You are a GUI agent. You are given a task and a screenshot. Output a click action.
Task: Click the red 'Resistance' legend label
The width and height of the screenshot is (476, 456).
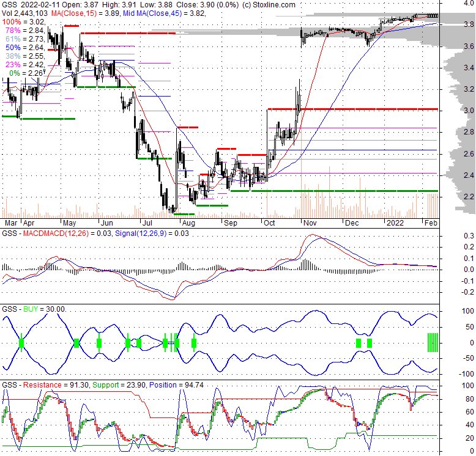point(42,385)
